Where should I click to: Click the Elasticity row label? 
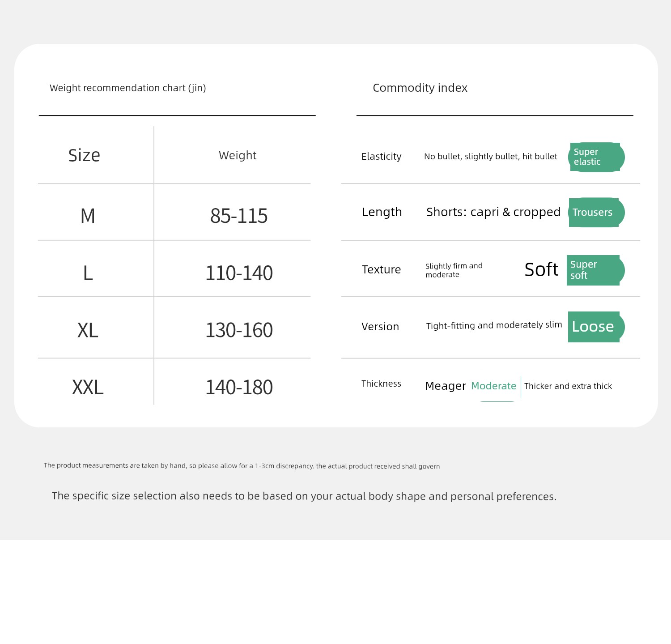[x=382, y=157]
